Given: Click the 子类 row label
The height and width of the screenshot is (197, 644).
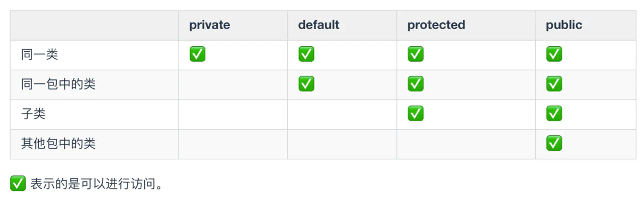Looking at the screenshot, I should pyautogui.click(x=33, y=114).
